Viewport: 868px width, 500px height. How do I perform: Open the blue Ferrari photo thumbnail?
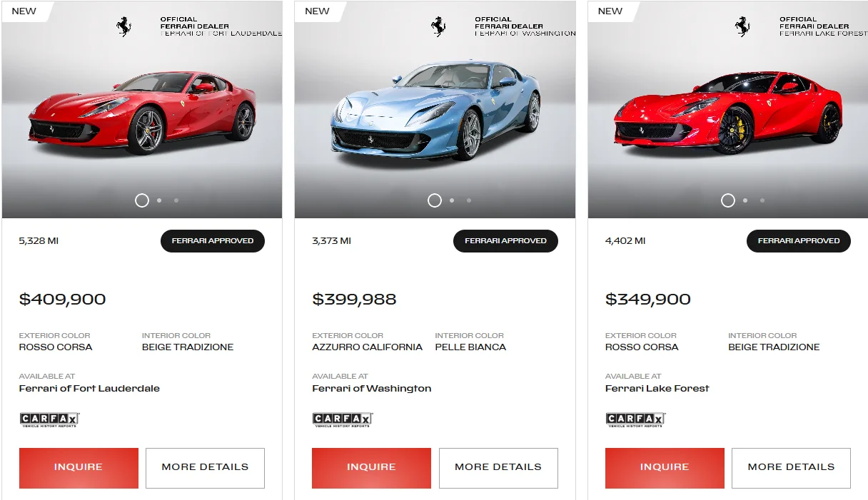pyautogui.click(x=435, y=111)
